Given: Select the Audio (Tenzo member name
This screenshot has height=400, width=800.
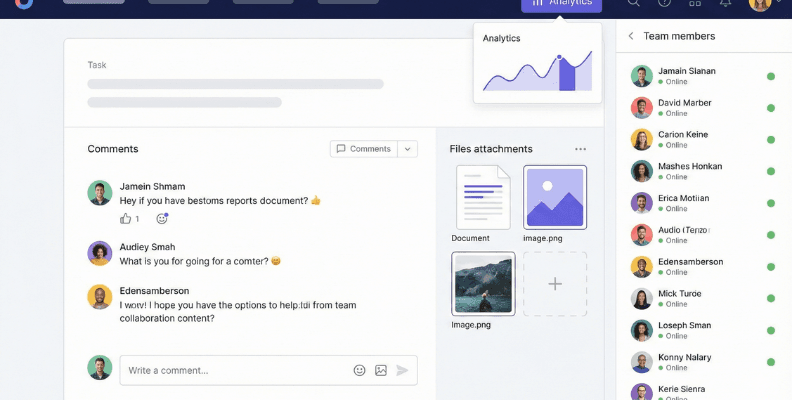Looking at the screenshot, I should 684,230.
